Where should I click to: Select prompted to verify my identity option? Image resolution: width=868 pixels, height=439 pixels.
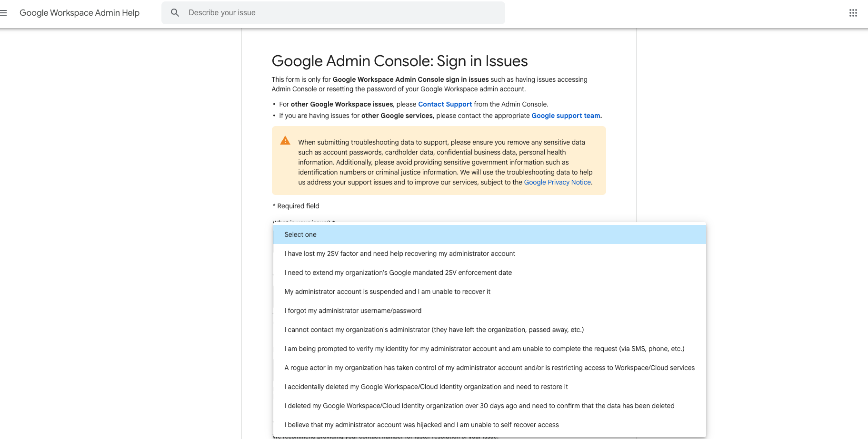(x=489, y=349)
